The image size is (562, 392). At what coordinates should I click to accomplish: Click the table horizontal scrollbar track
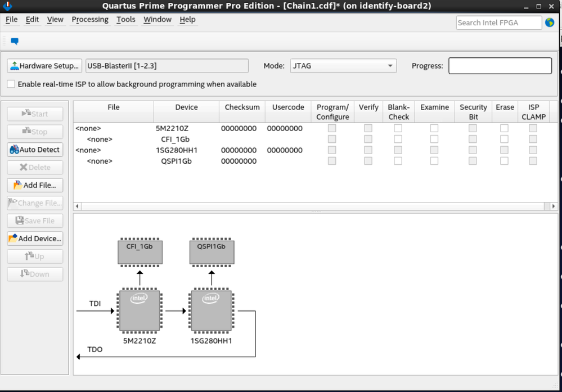313,206
